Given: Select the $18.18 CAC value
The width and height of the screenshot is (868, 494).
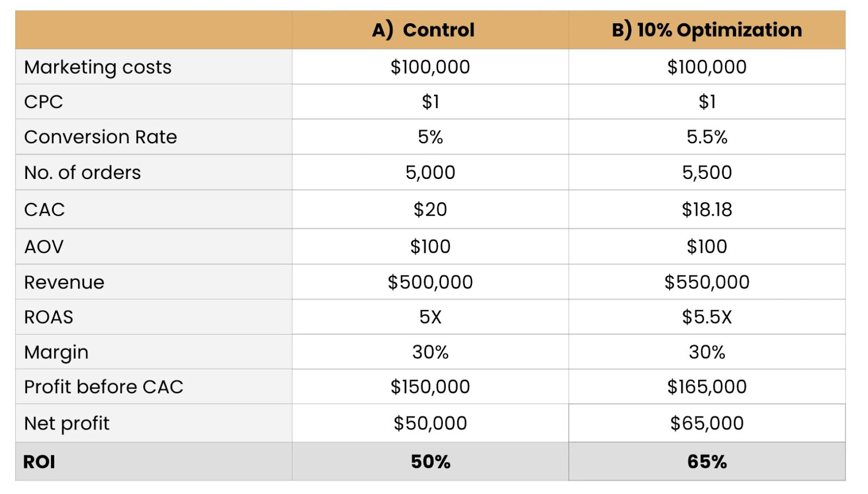Looking at the screenshot, I should [x=706, y=209].
